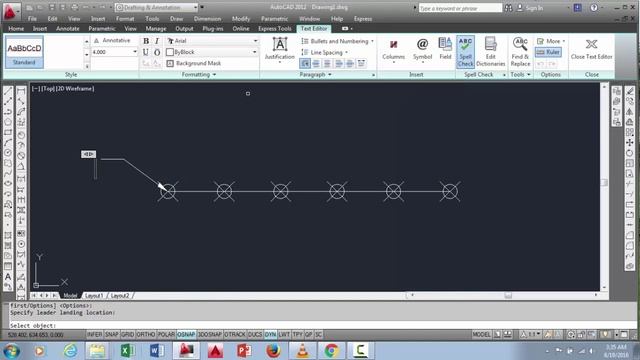Toggle Overline text formatting

157,52
